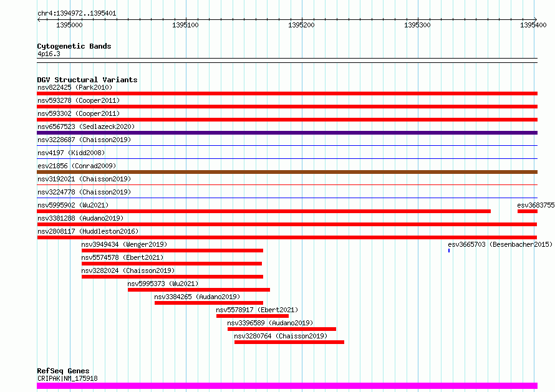Screen dimensions: 555x392
Task: Open the DGV Structural Variants track heading
Action: [x=87, y=80]
